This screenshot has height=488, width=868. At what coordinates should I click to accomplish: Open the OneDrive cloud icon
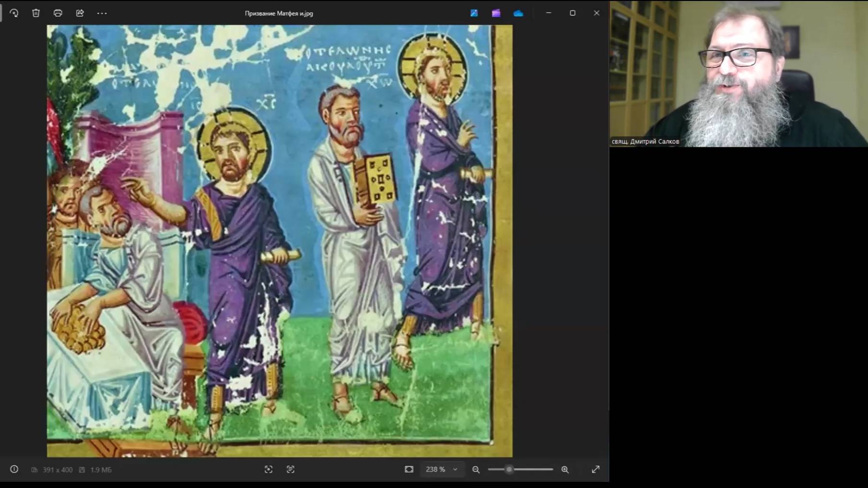(x=518, y=13)
